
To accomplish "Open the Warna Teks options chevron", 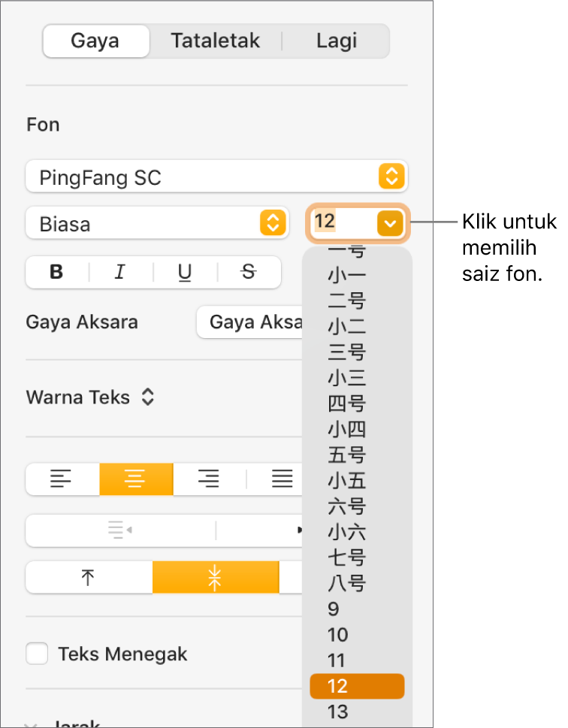I will [x=148, y=397].
